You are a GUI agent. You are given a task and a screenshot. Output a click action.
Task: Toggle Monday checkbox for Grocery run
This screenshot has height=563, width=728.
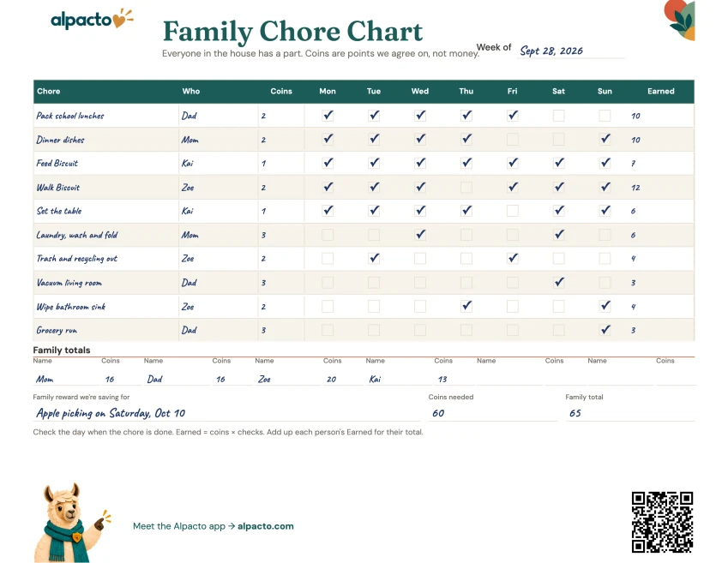328,330
